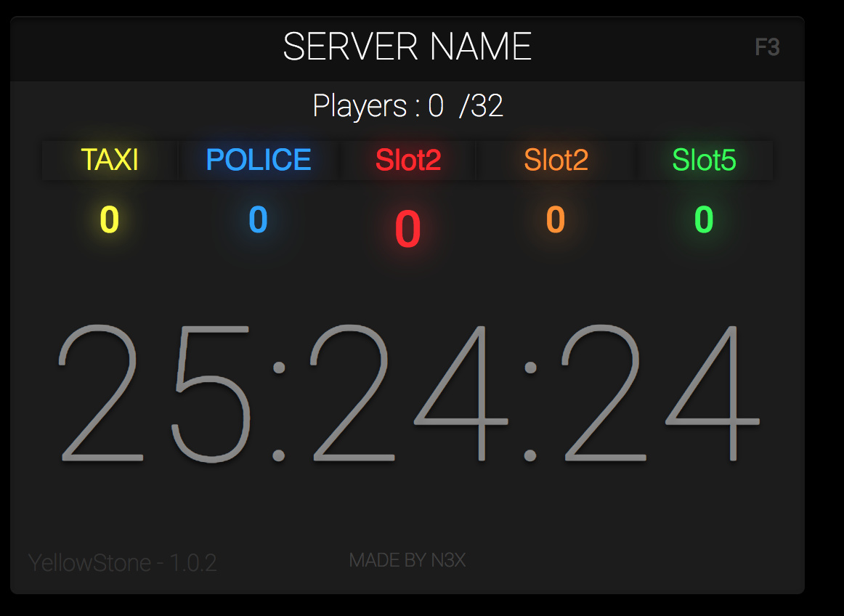Select the red Slot2 label
The image size is (844, 616).
tap(408, 160)
